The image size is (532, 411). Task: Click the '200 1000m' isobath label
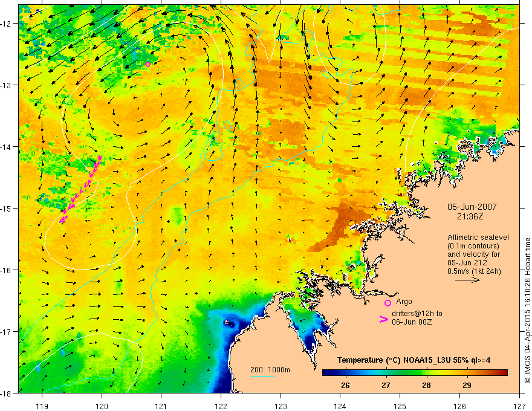(270, 370)
